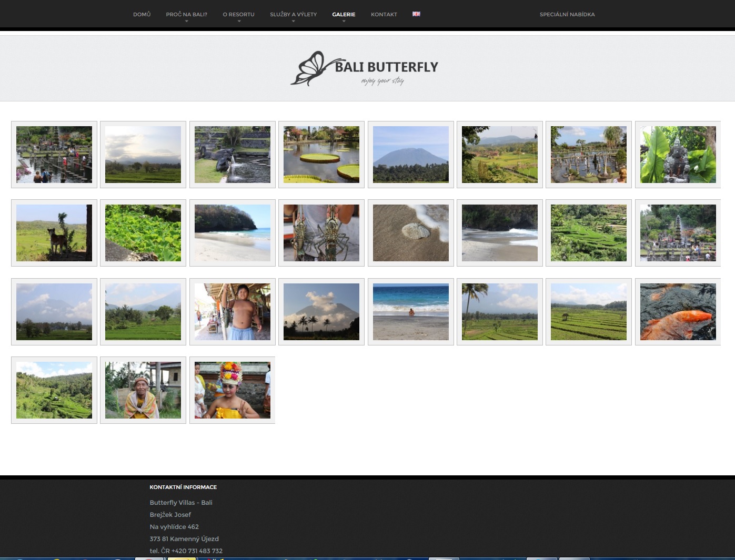735x560 pixels.
Task: Open the person sitting in ocean surf photo
Action: click(411, 312)
